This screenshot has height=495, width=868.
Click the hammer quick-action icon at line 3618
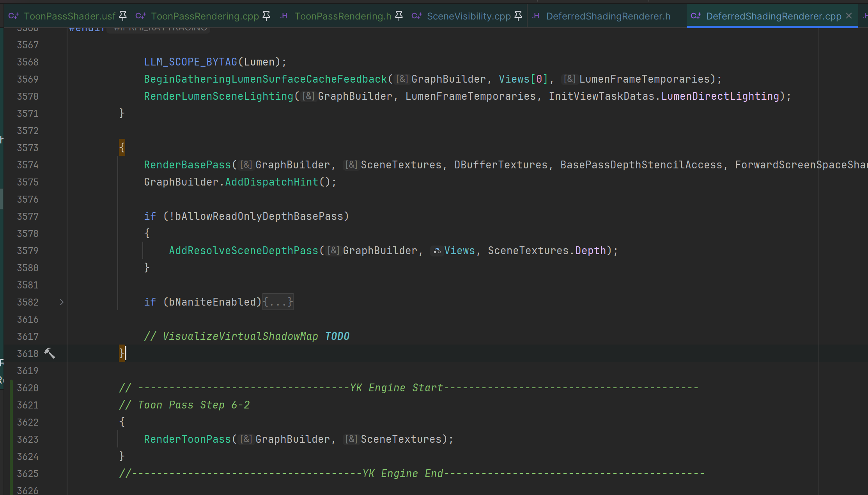50,353
